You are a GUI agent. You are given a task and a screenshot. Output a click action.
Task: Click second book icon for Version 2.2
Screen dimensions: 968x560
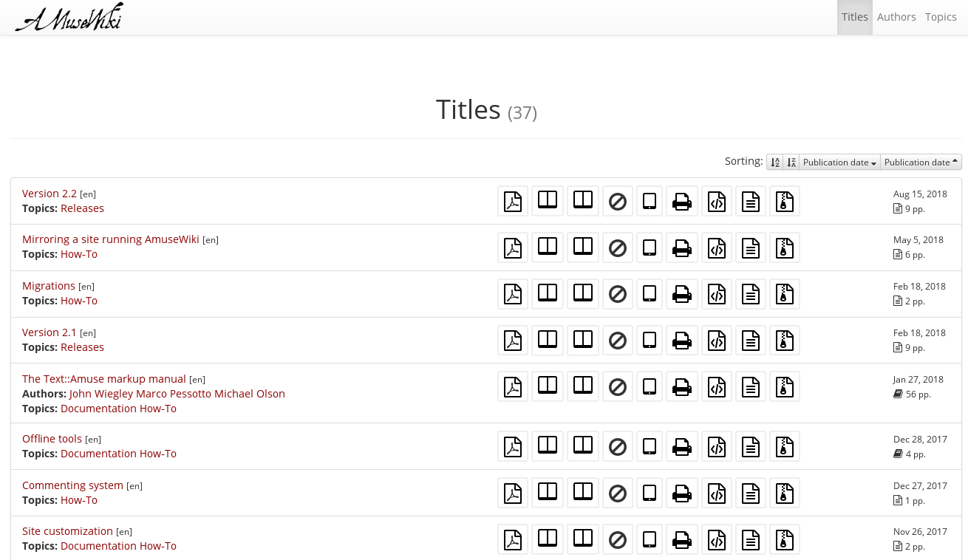[x=583, y=201]
